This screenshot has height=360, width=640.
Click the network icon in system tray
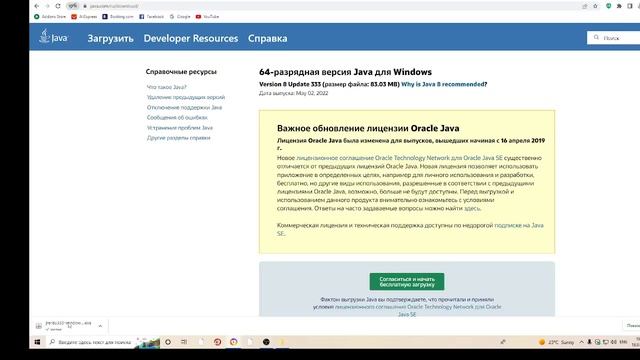tap(606, 342)
